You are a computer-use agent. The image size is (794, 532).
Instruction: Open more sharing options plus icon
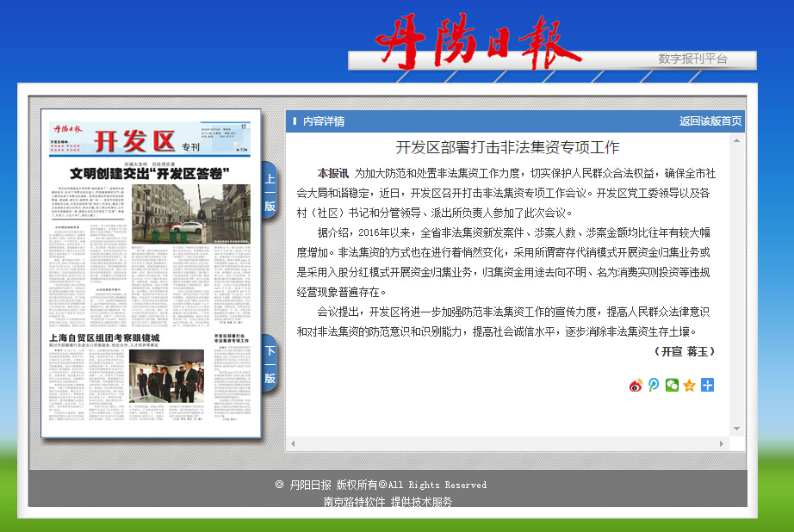click(707, 385)
